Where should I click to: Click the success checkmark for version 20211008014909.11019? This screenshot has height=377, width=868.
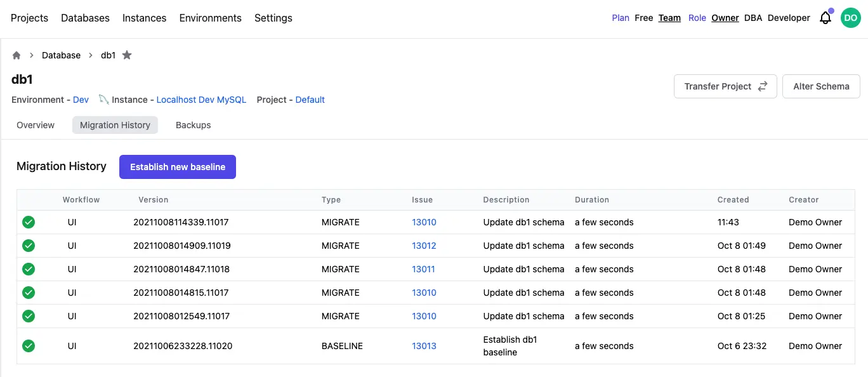[x=29, y=246]
